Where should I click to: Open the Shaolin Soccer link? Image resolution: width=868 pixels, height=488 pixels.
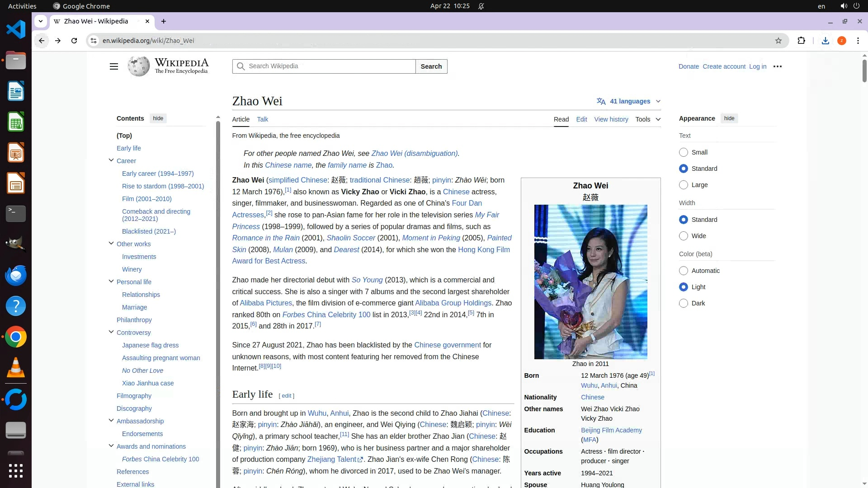pyautogui.click(x=350, y=238)
